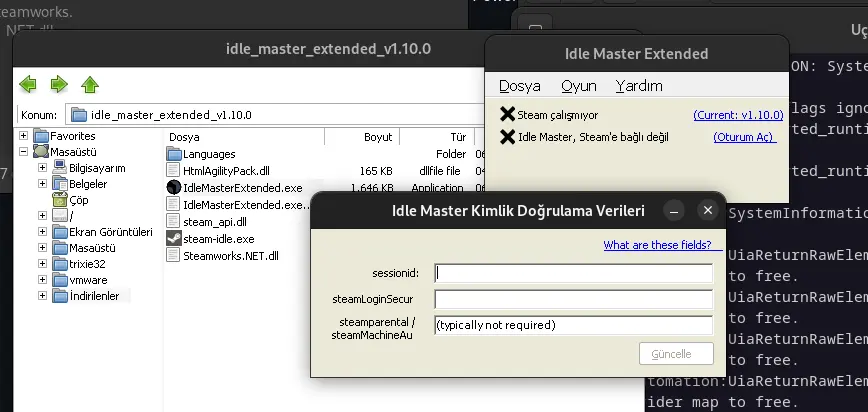Focus the steamparental field with placeholder text
The width and height of the screenshot is (868, 412).
coord(574,325)
